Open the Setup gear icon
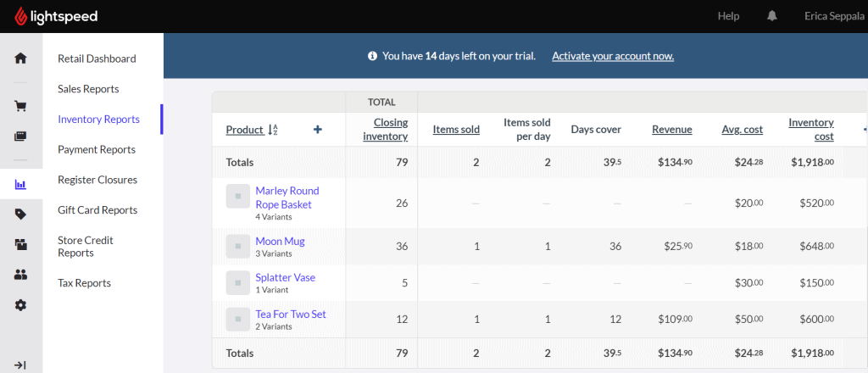Screen dimensions: 868x373 coord(20,305)
